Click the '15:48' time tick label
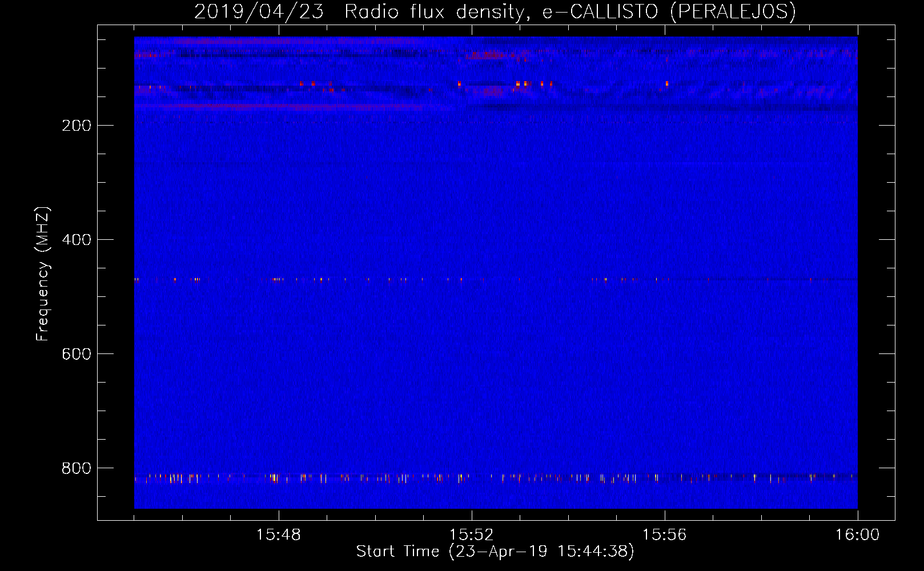The image size is (924, 571). tap(279, 535)
